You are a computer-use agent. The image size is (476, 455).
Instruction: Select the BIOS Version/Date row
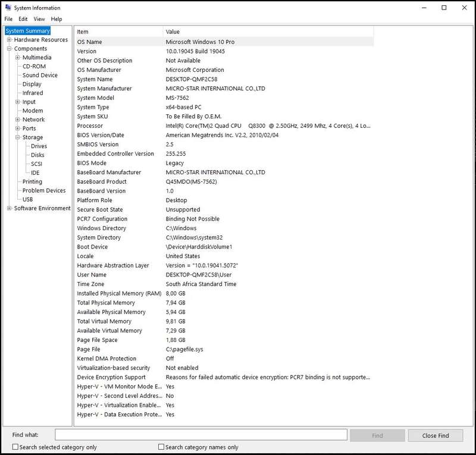pos(224,135)
